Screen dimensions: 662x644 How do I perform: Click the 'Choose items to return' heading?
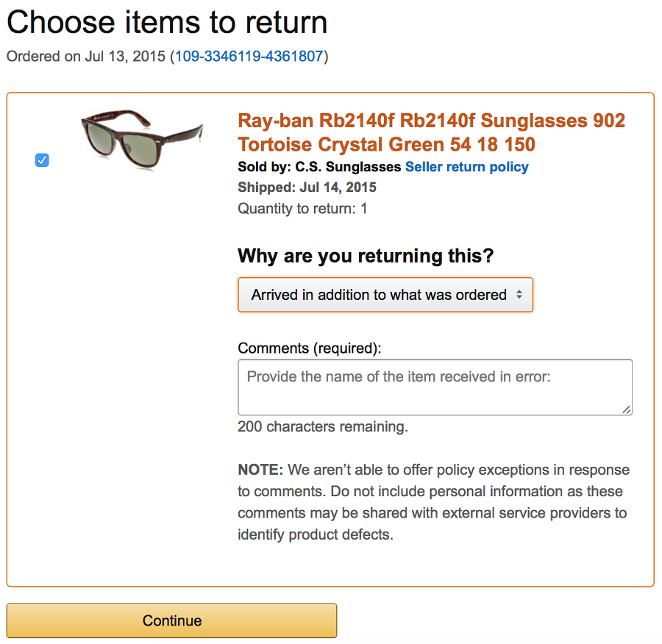point(167,23)
